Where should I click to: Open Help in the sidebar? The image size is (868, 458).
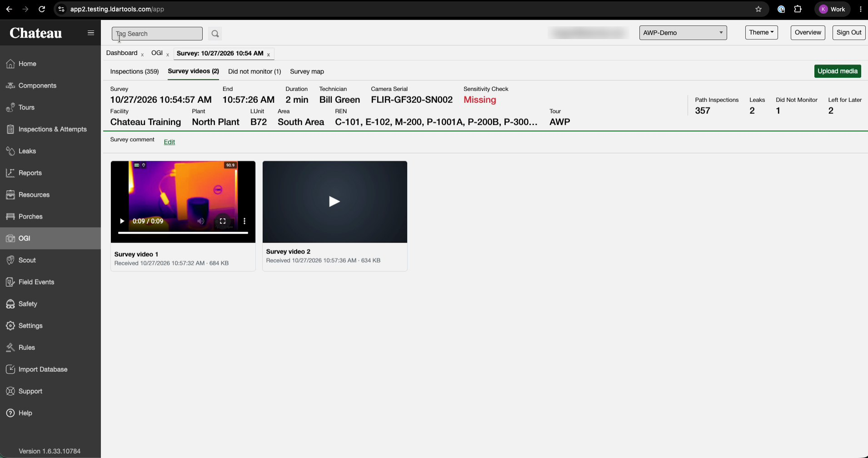50,413
